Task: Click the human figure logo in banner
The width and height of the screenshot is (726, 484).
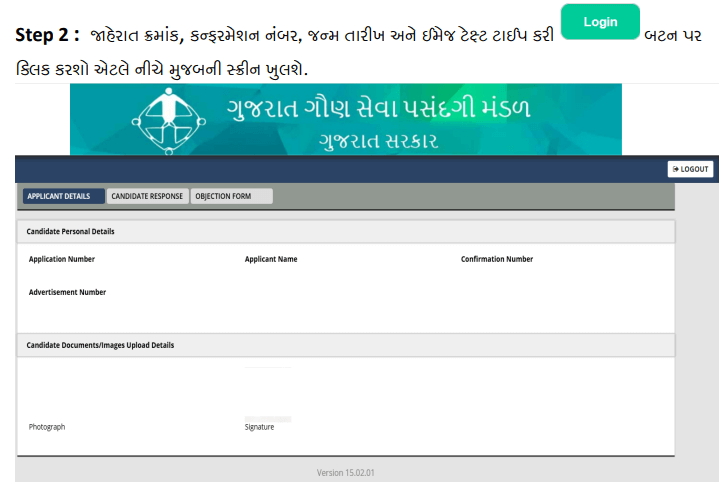Action: (x=168, y=120)
